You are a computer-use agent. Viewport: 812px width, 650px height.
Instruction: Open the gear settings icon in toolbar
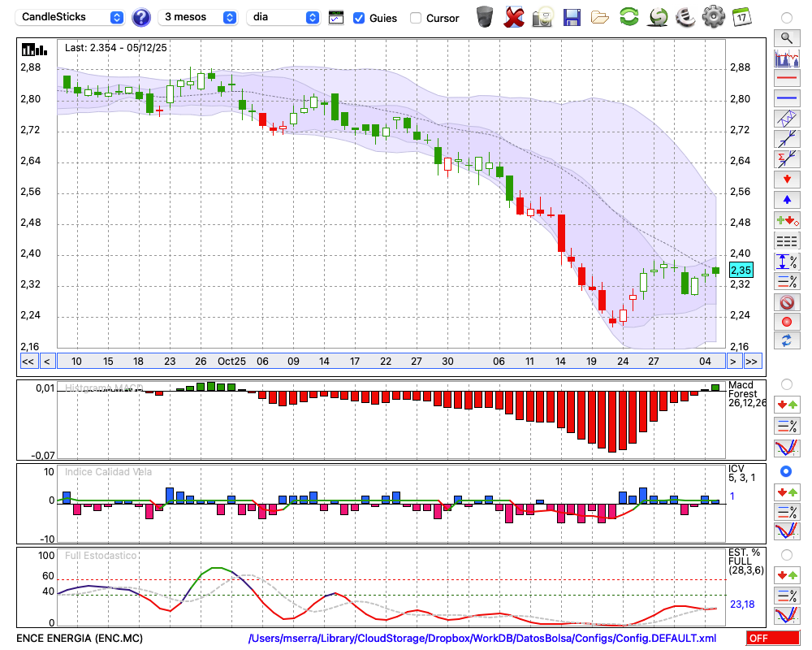[713, 17]
